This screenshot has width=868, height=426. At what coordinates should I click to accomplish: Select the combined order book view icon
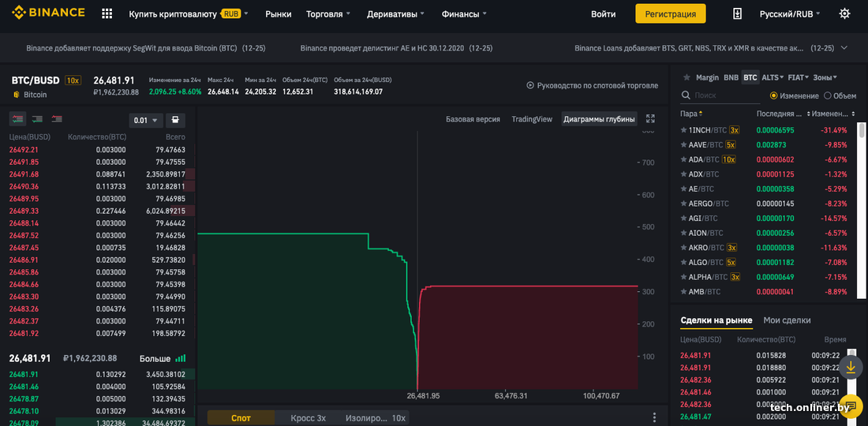click(17, 119)
